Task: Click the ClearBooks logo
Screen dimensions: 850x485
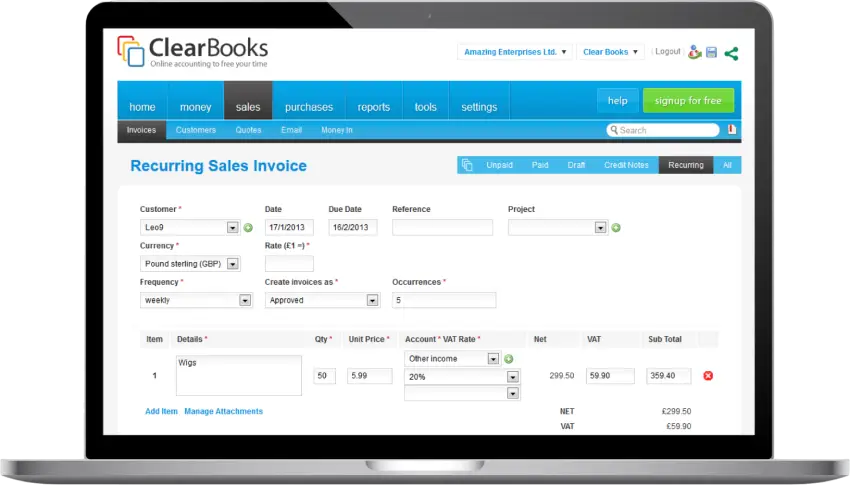Action: pyautogui.click(x=192, y=52)
